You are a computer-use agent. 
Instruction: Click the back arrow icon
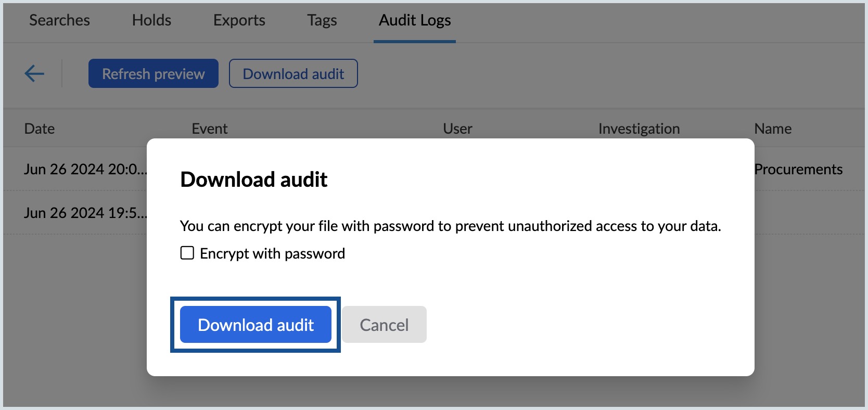[34, 73]
